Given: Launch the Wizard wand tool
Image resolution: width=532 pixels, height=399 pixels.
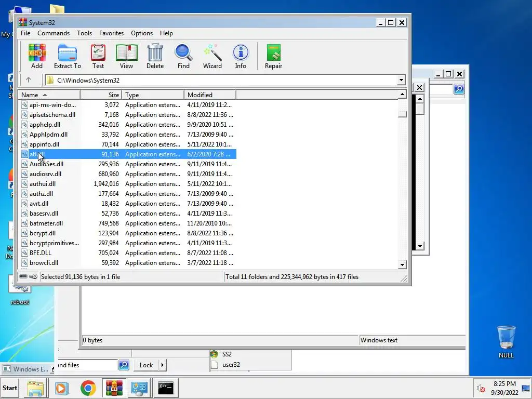Looking at the screenshot, I should [212, 56].
